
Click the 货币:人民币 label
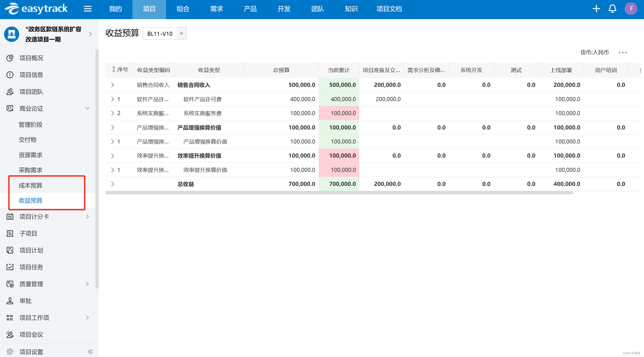[595, 52]
